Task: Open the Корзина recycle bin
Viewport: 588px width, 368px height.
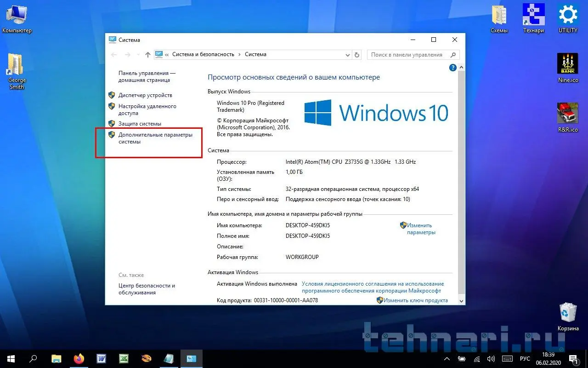Action: (x=568, y=317)
